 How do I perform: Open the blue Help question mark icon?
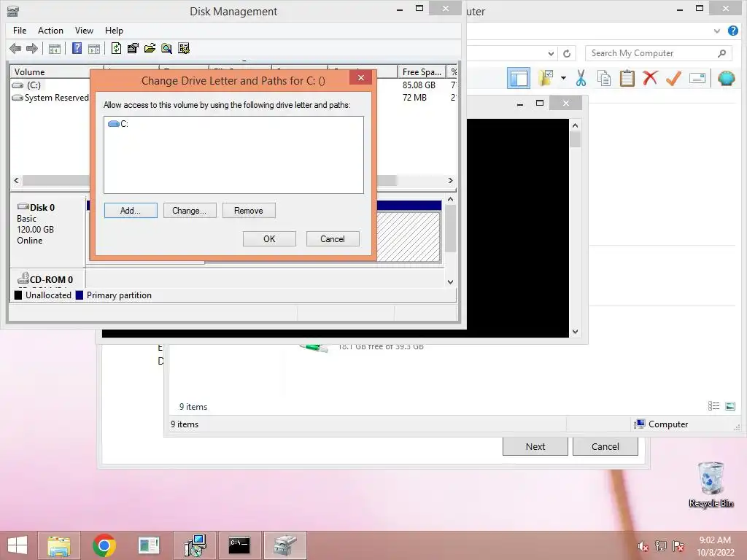tap(77, 48)
